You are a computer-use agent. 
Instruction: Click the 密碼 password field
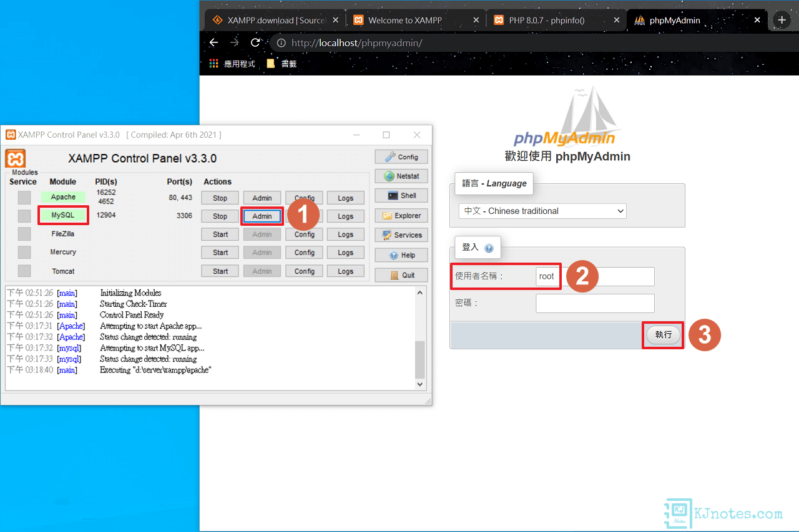pos(595,303)
